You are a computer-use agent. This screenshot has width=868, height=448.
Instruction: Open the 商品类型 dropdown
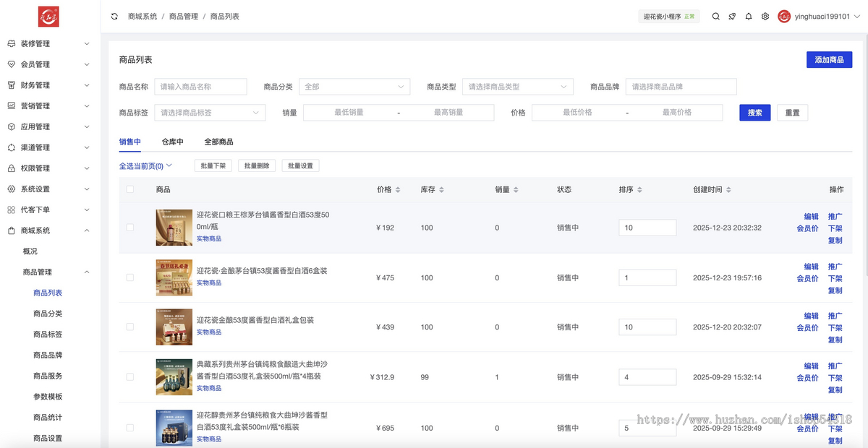pyautogui.click(x=518, y=87)
